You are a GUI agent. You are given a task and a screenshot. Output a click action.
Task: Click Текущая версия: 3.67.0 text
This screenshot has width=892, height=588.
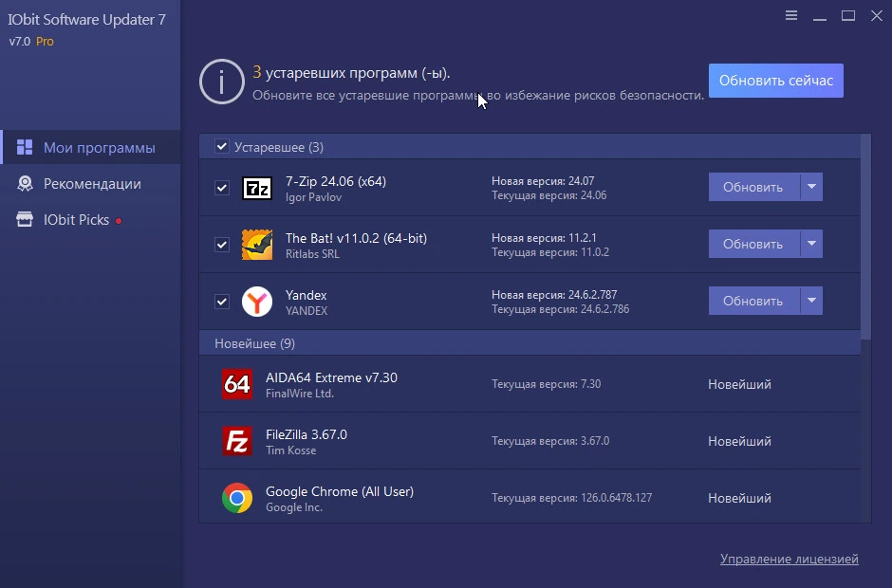click(x=550, y=441)
